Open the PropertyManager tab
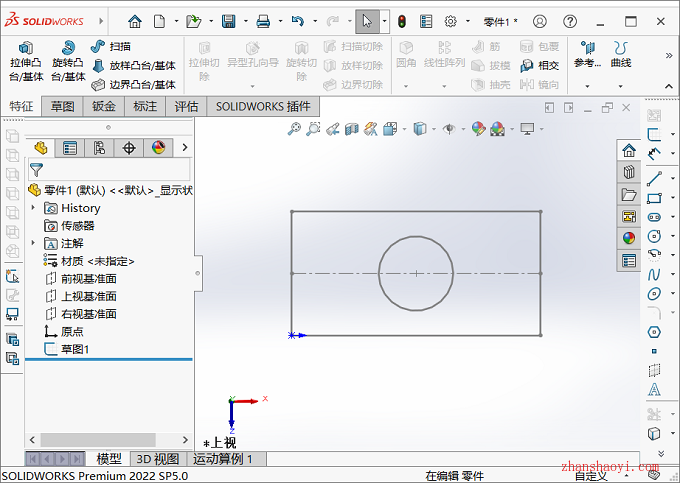Image resolution: width=680 pixels, height=483 pixels. (x=70, y=148)
